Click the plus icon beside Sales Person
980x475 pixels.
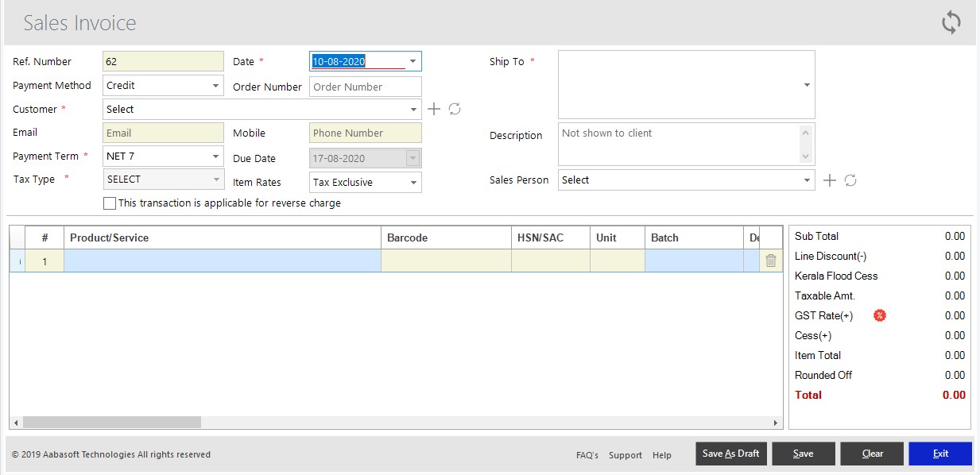pos(829,180)
